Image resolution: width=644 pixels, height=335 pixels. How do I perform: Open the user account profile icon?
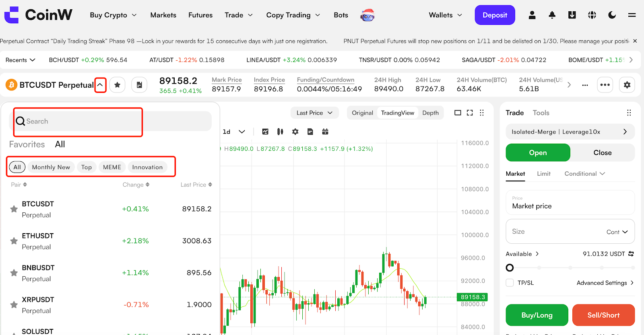click(532, 15)
